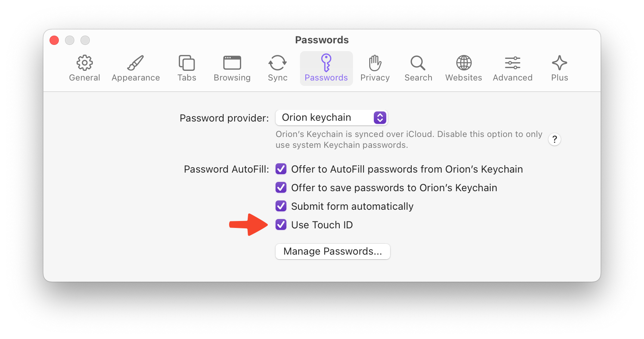Close the Passwords preferences window
Screen dimensions: 644x339
click(54, 40)
